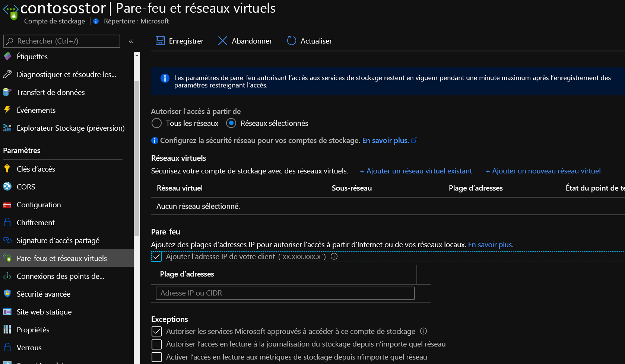
Task: Click the Signature d'accès partagé icon
Action: click(7, 240)
